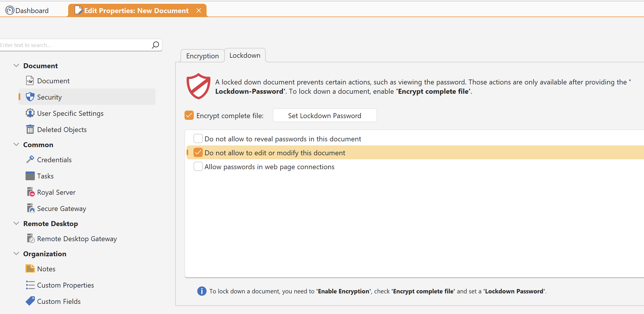The height and width of the screenshot is (314, 644).
Task: Click the Secure Gateway icon
Action: click(x=31, y=208)
